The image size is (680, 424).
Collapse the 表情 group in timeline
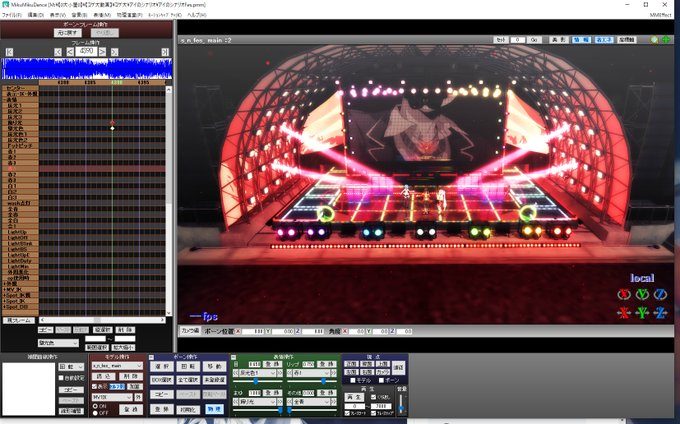[4, 100]
